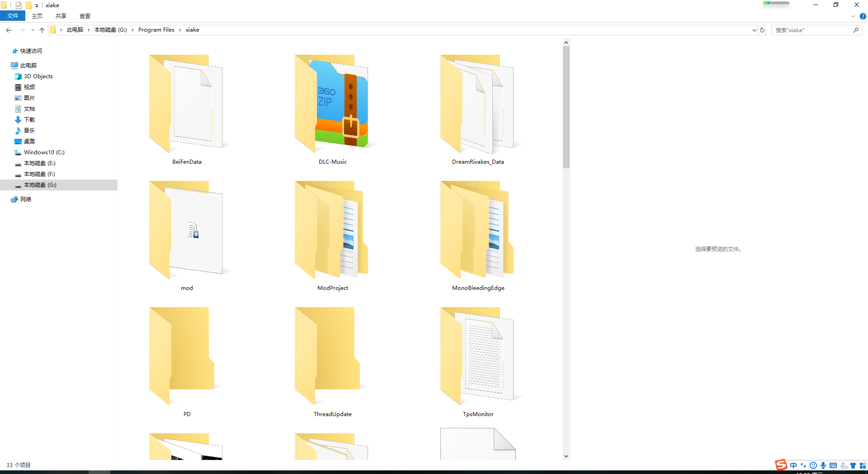The width and height of the screenshot is (868, 474).
Task: Toggle Sogou punctuation mode
Action: (803, 465)
